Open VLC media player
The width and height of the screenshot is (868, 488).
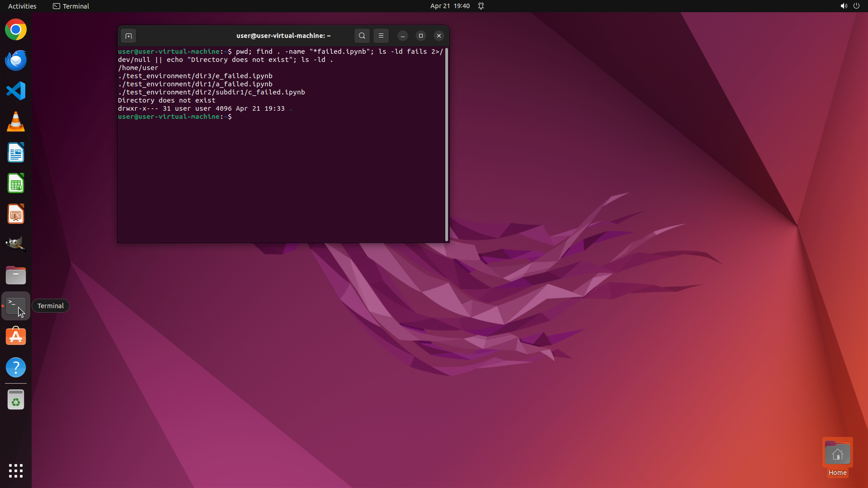pos(16,122)
